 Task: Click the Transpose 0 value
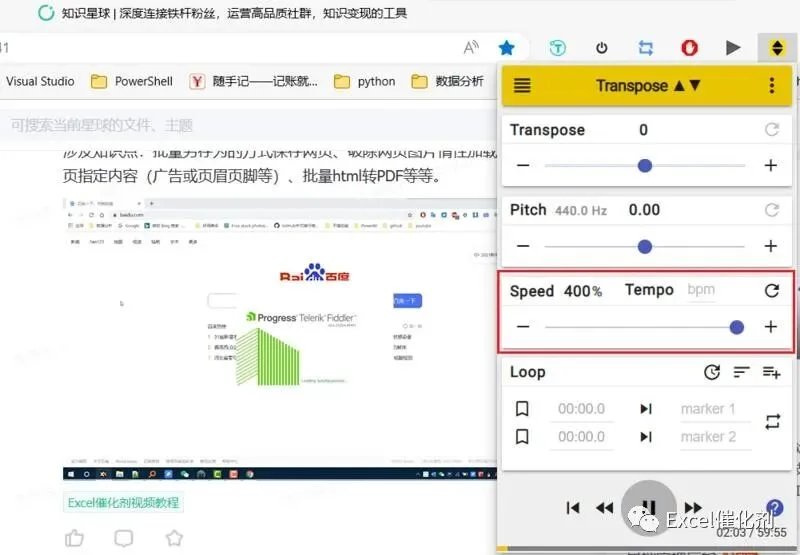[643, 130]
